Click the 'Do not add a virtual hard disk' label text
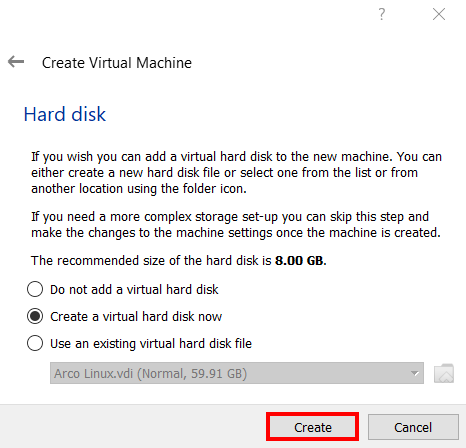This screenshot has height=448, width=466. (134, 289)
